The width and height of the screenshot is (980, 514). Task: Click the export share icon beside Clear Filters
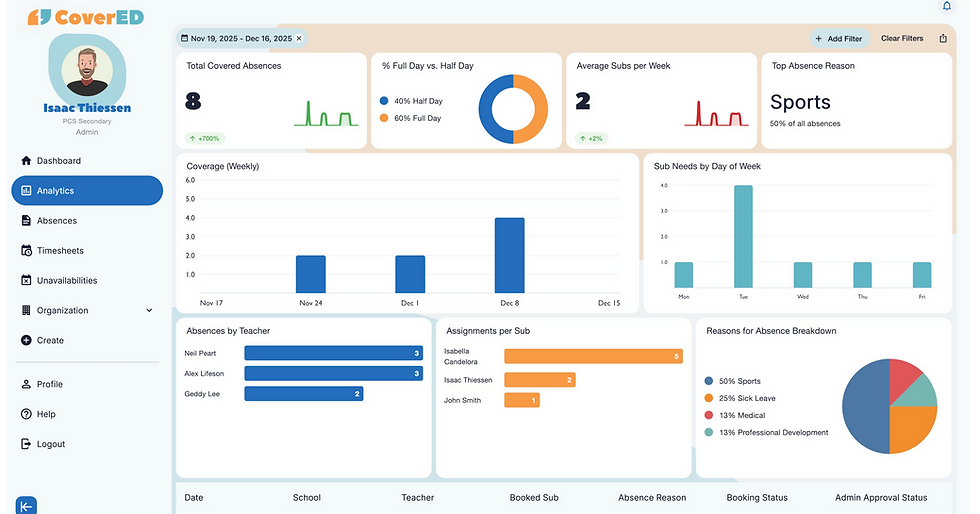[943, 38]
